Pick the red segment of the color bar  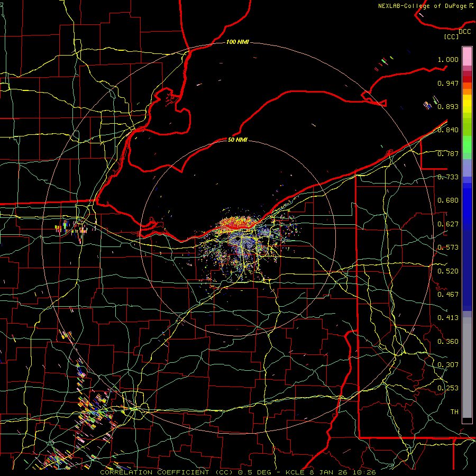[467, 79]
